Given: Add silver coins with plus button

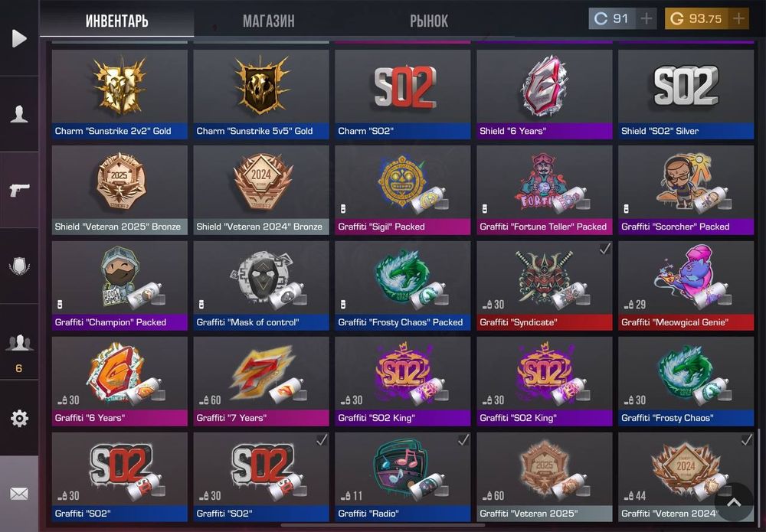Looking at the screenshot, I should click(647, 18).
